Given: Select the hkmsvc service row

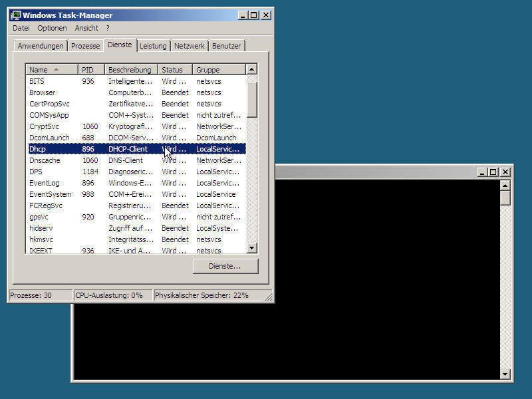Looking at the screenshot, I should coord(137,239).
